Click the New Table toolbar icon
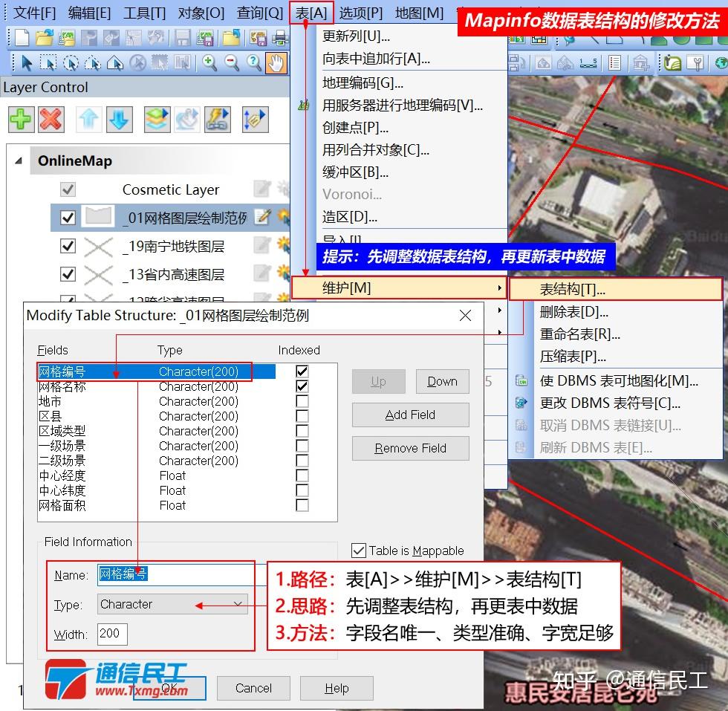 22,38
